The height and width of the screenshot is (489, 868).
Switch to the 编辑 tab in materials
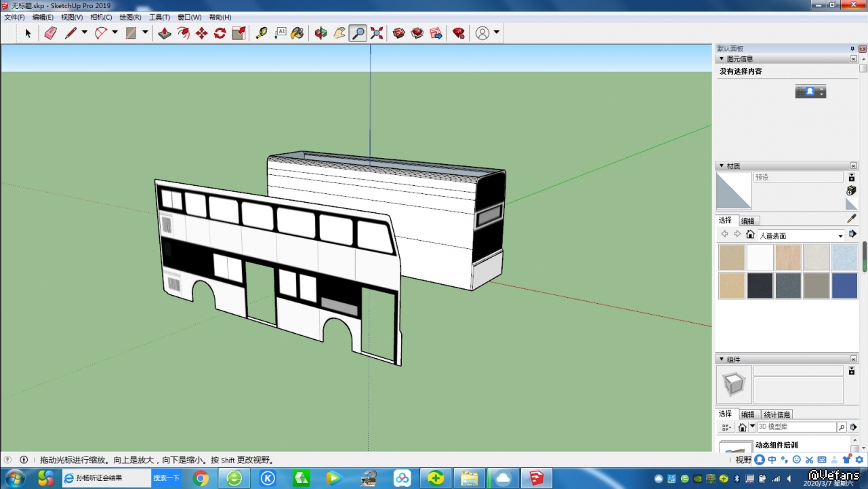[747, 221]
